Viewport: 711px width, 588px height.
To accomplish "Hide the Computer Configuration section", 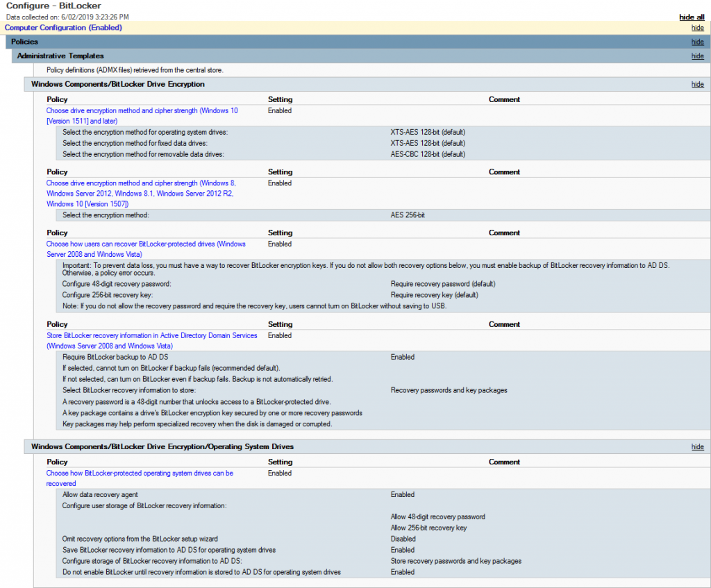I will pos(697,28).
